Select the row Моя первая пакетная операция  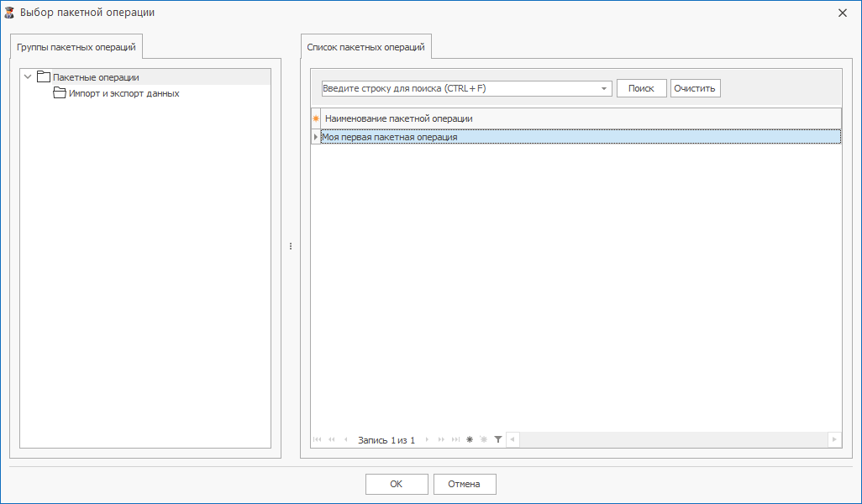(x=581, y=137)
